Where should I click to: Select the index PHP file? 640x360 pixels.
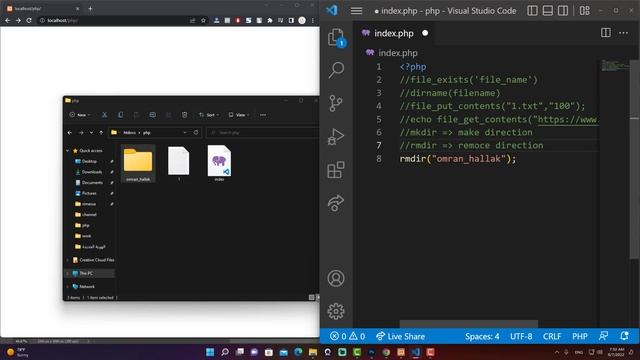[x=219, y=163]
